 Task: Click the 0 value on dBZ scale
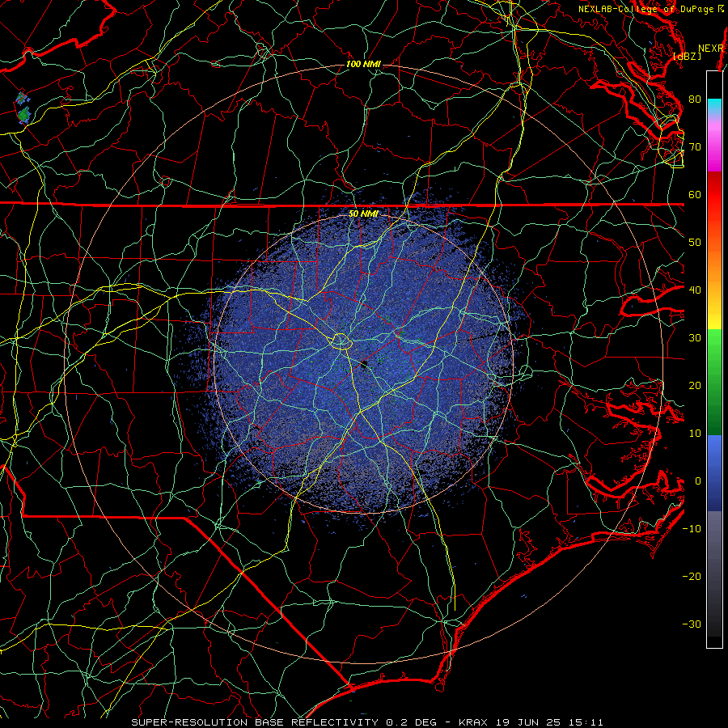698,481
